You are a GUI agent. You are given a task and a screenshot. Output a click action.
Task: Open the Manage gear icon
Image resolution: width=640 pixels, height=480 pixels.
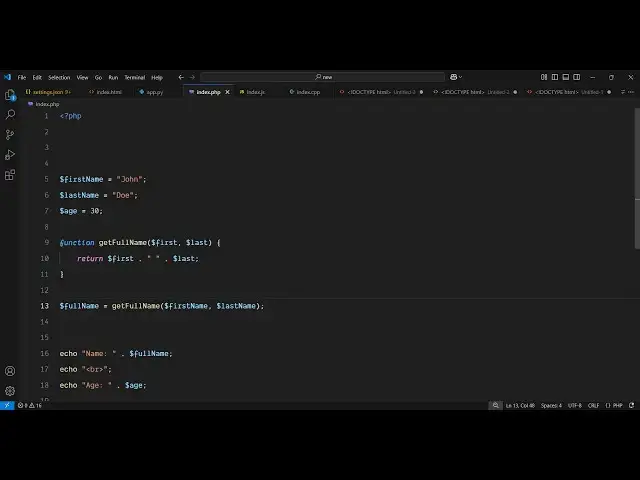point(10,391)
